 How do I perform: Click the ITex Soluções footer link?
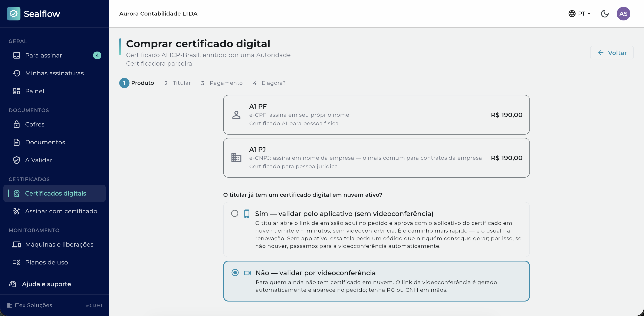30,305
